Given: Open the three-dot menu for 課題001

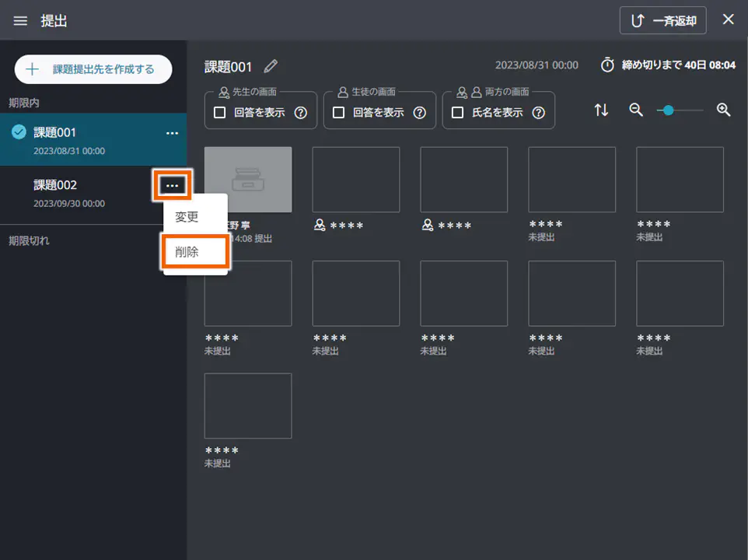Looking at the screenshot, I should pos(173,134).
